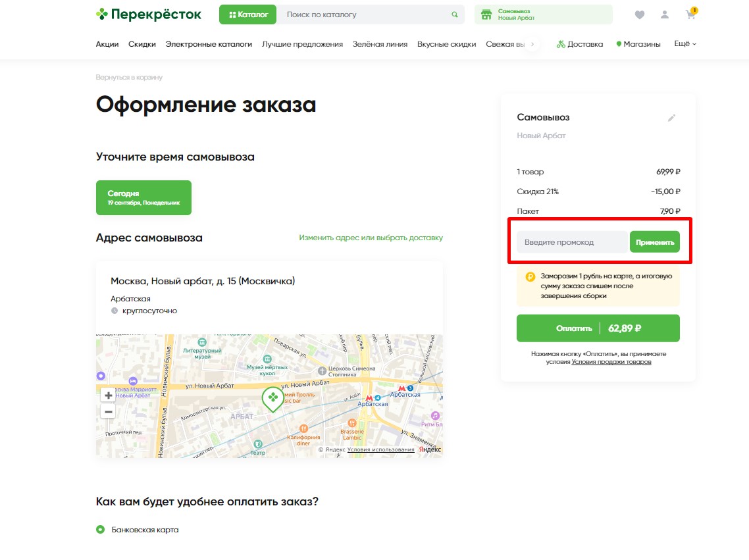Open Электронные каталоги menu item
Screen dimensions: 749x560
[209, 44]
